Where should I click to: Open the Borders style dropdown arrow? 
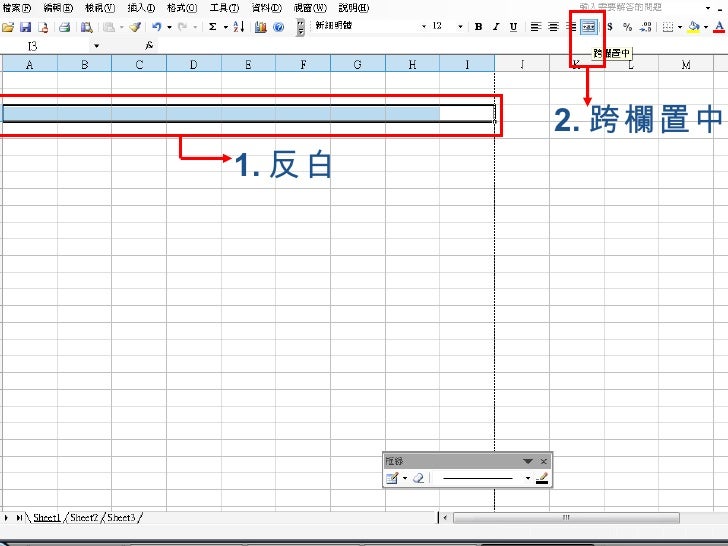click(680, 27)
